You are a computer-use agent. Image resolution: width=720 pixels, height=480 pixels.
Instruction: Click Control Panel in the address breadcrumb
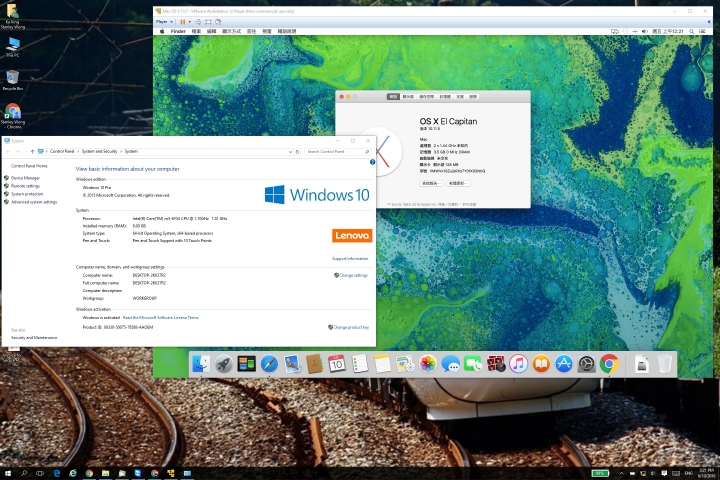pos(62,151)
